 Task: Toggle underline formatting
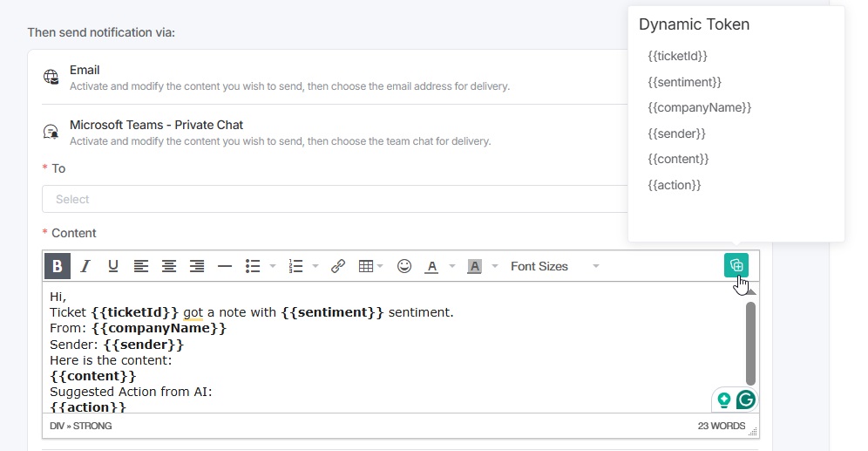pos(113,266)
